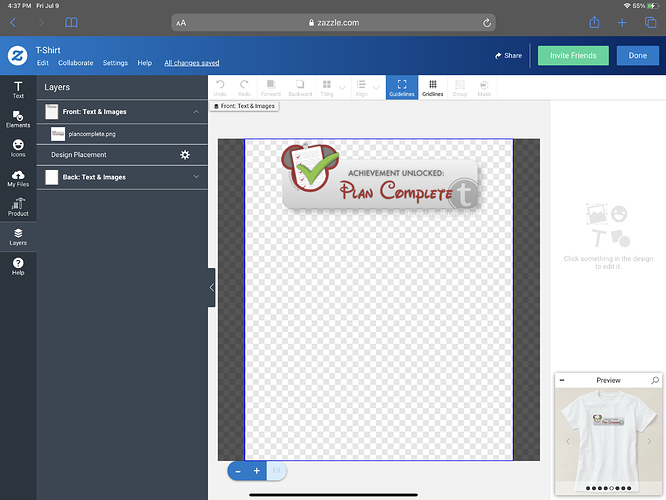Select the plancomplete.png layer
666x500 pixels.
(122, 134)
